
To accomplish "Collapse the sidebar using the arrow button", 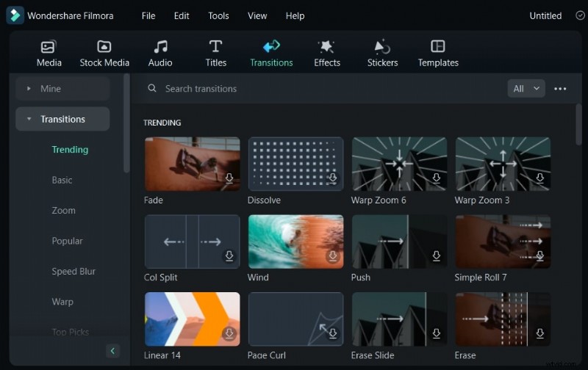I will click(112, 351).
